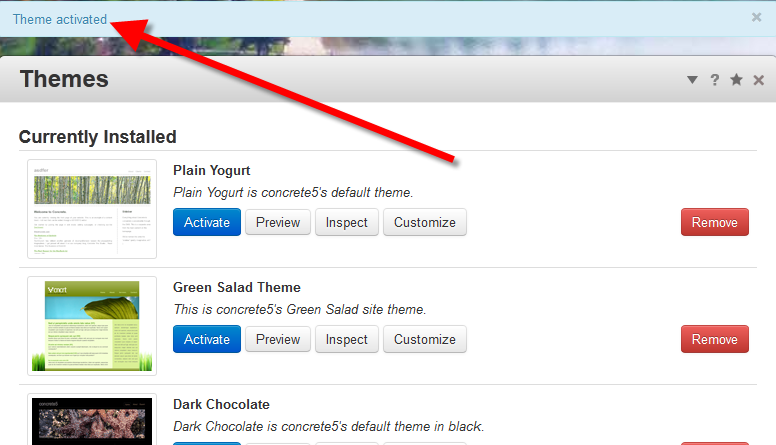Click the Dark Chocolate theme title

tap(221, 404)
